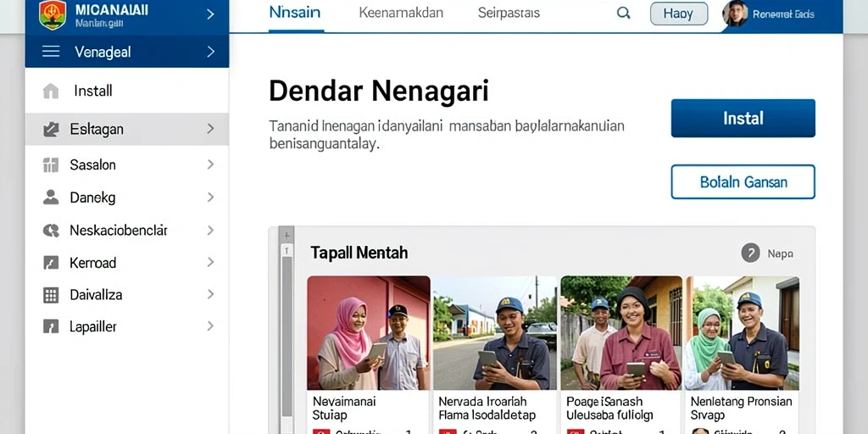Click the Kerroad sidebar icon
Image resolution: width=868 pixels, height=434 pixels.
coord(51,263)
